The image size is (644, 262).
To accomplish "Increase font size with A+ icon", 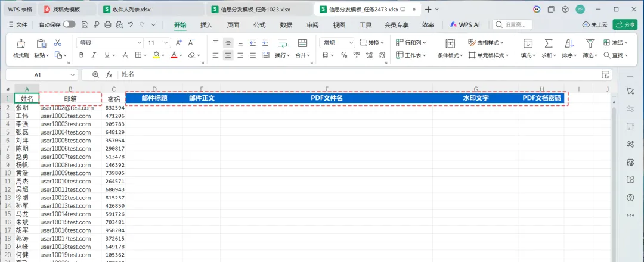I will click(179, 43).
